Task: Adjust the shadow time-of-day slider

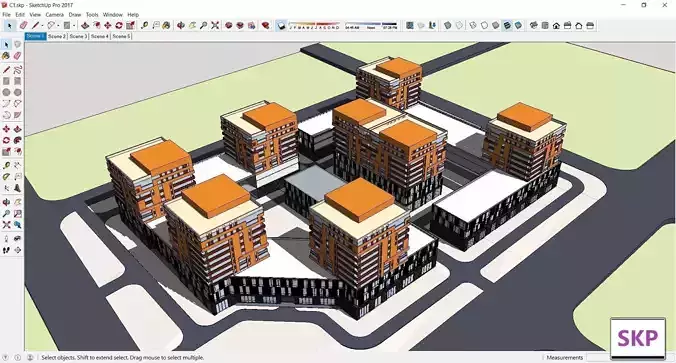Action: click(x=371, y=25)
